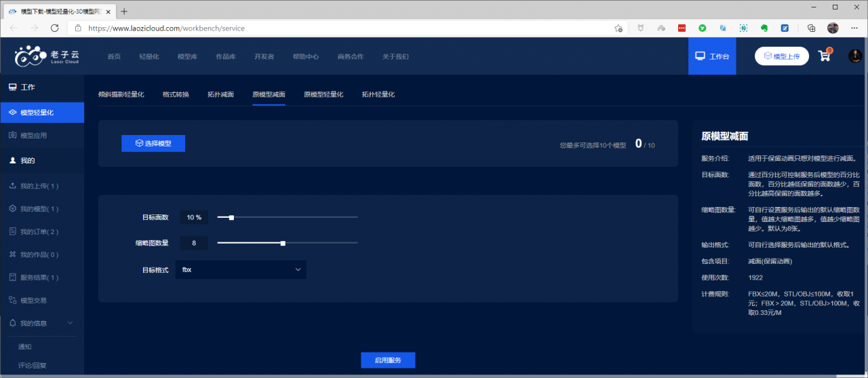The width and height of the screenshot is (868, 378).
Task: Click the 目标面数 10 % input
Action: coord(194,217)
